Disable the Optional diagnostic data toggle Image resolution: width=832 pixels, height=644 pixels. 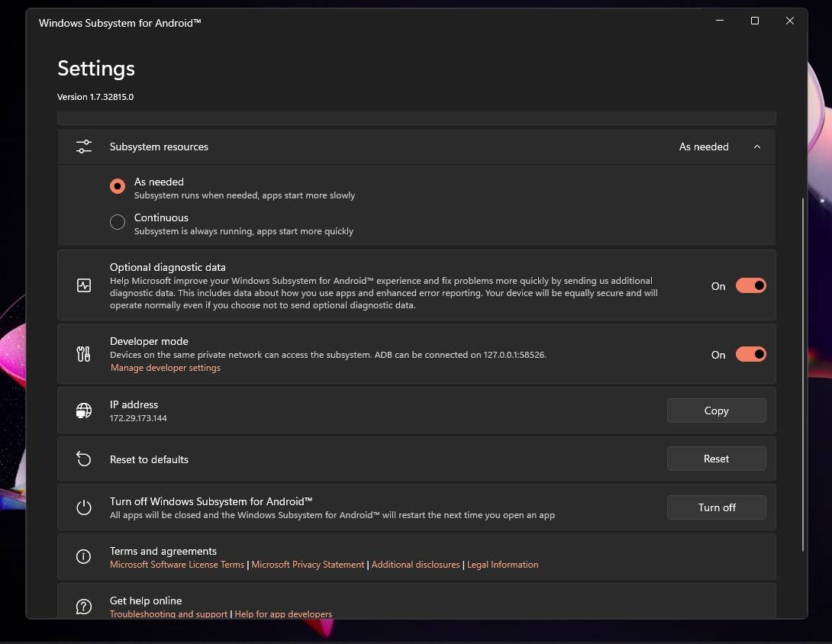750,285
